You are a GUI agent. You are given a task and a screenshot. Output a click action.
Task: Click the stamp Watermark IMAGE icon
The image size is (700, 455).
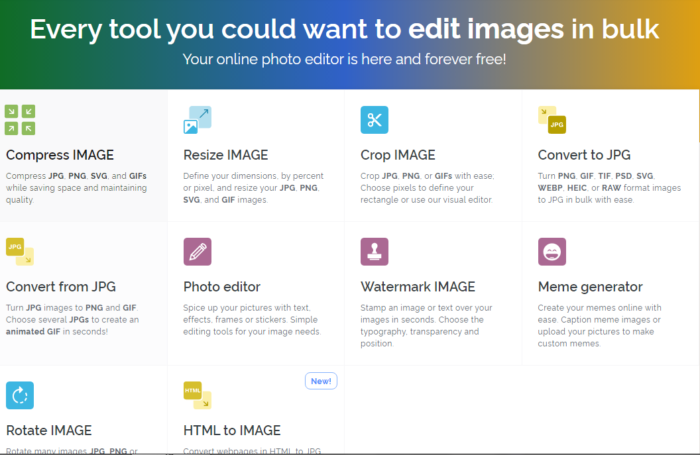374,251
